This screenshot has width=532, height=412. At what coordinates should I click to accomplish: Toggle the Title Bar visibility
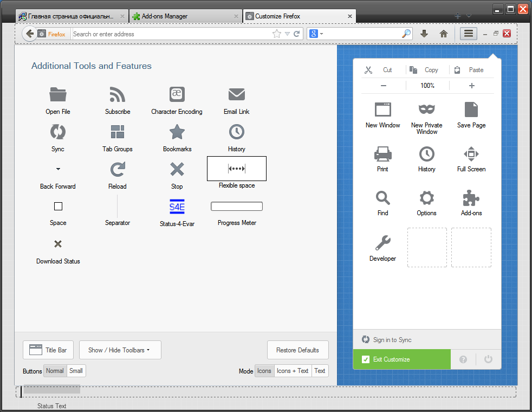click(48, 350)
